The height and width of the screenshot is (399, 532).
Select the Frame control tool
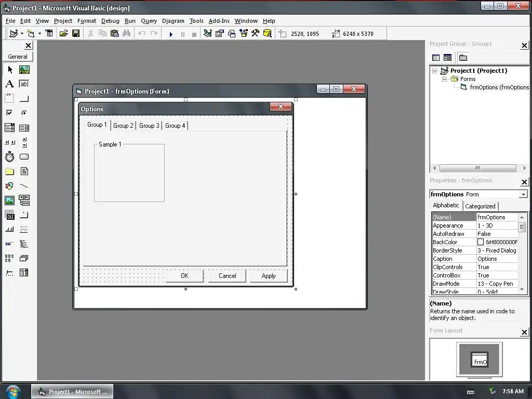(x=10, y=98)
